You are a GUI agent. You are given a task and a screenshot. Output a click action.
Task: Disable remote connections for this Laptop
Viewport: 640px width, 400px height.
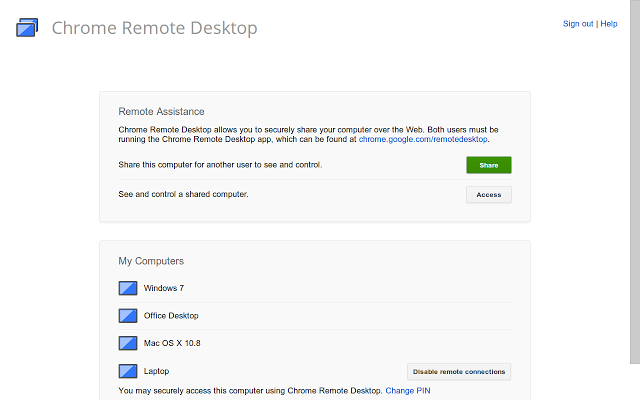(x=459, y=371)
